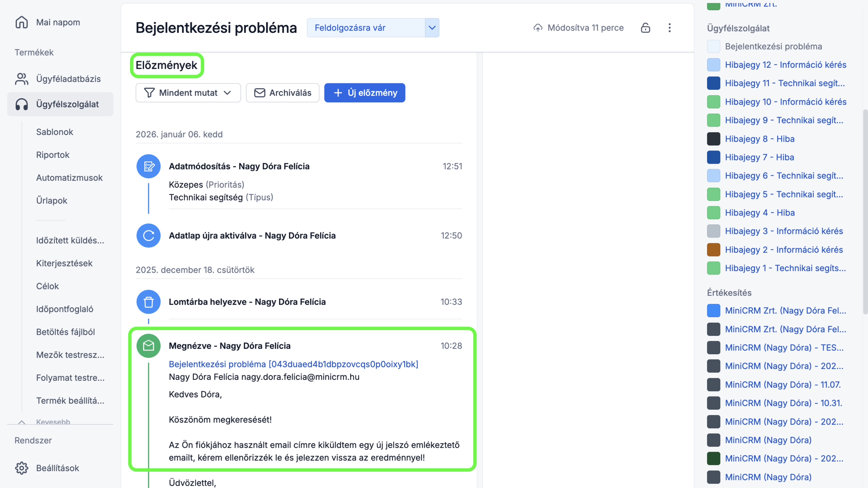The image size is (868, 488).
Task: Open Automatizmusok in sidebar submenu
Action: tap(69, 178)
